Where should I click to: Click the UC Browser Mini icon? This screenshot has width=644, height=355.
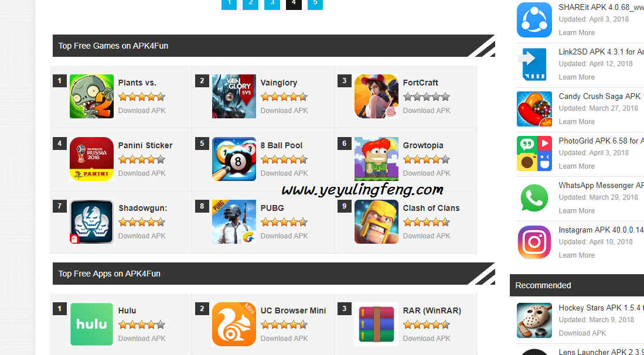click(x=234, y=324)
